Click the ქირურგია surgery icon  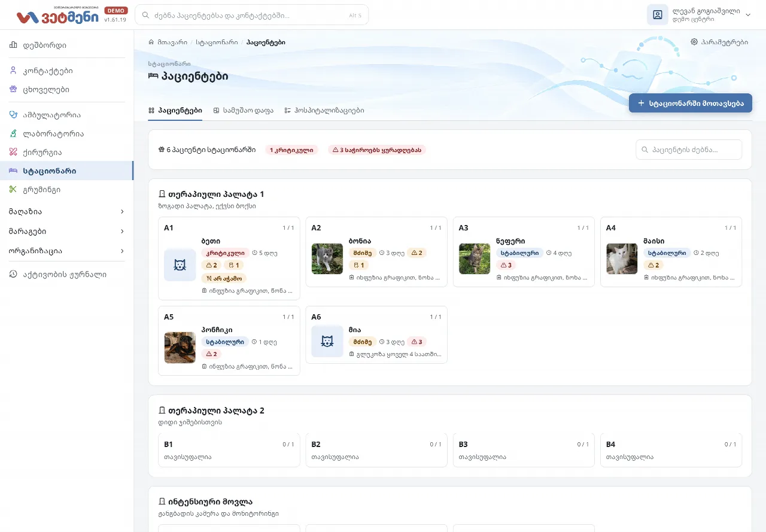(13, 152)
